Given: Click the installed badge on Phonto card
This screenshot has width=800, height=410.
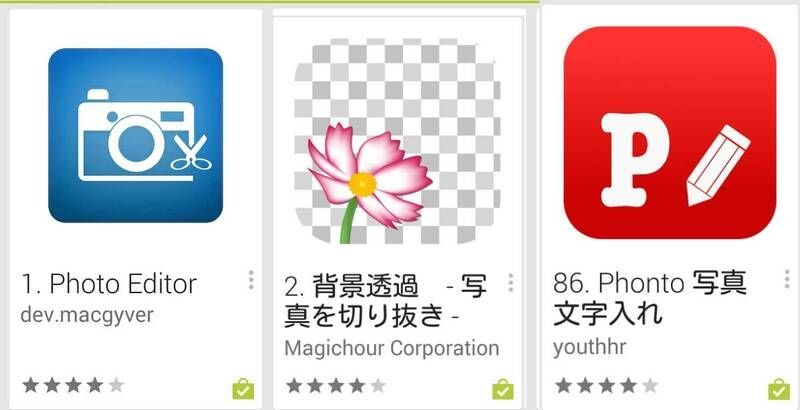Looking at the screenshot, I should (779, 389).
